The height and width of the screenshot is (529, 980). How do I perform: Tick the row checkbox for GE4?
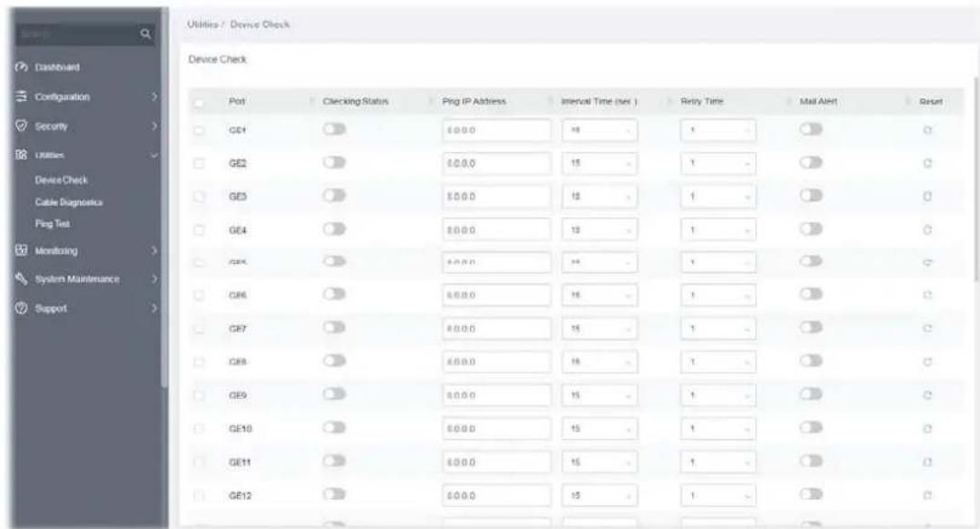pyautogui.click(x=199, y=229)
